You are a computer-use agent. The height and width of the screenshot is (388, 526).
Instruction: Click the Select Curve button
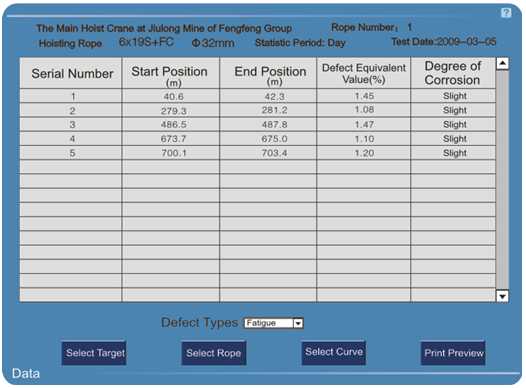pyautogui.click(x=334, y=352)
